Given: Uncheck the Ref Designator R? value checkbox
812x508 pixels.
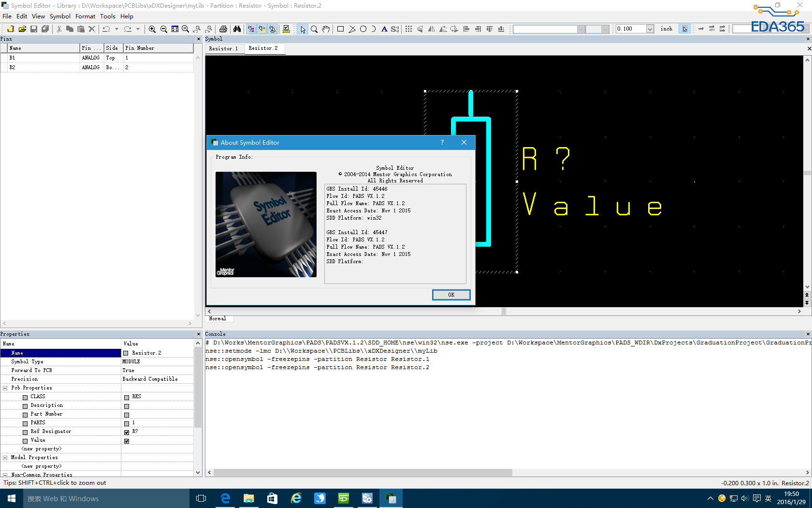Looking at the screenshot, I should point(127,432).
